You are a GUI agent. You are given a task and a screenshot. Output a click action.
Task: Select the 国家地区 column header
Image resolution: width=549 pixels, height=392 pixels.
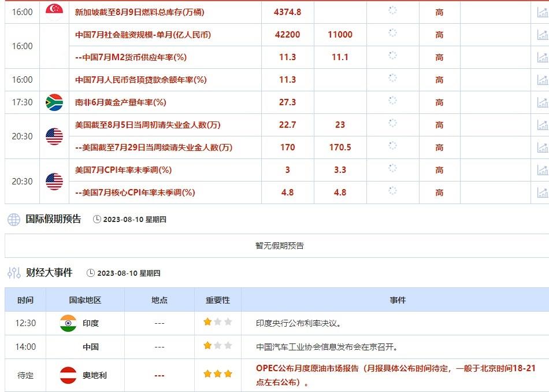(85, 300)
